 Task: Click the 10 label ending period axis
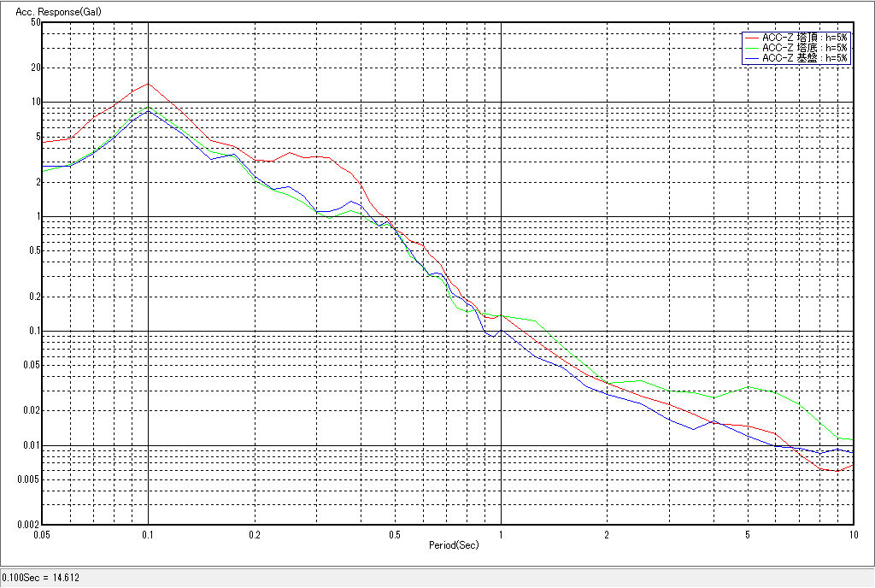pos(852,534)
